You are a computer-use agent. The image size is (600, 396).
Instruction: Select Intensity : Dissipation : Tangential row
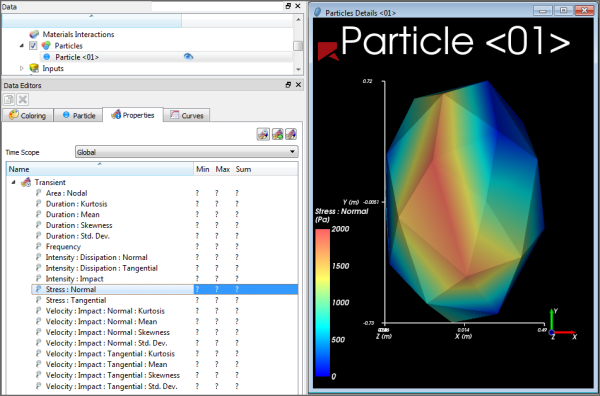165,268
